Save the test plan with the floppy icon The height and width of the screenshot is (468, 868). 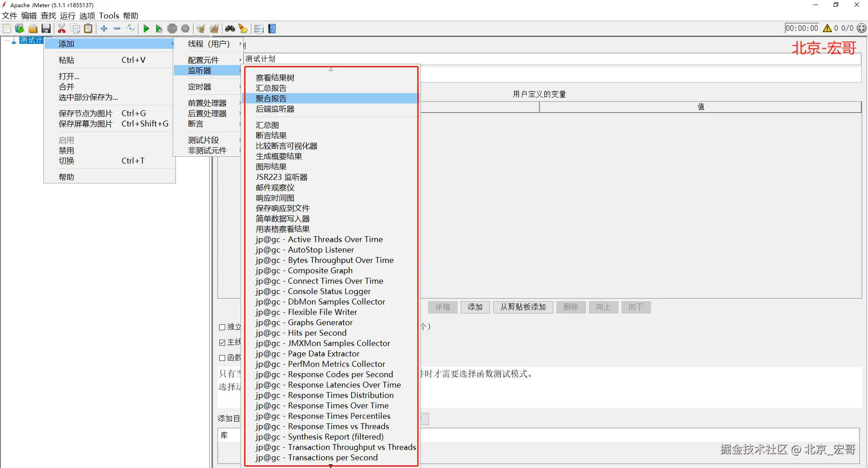point(46,28)
